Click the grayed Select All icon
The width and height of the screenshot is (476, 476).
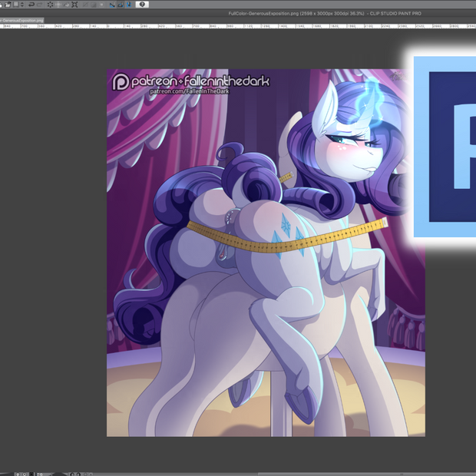coord(86,5)
